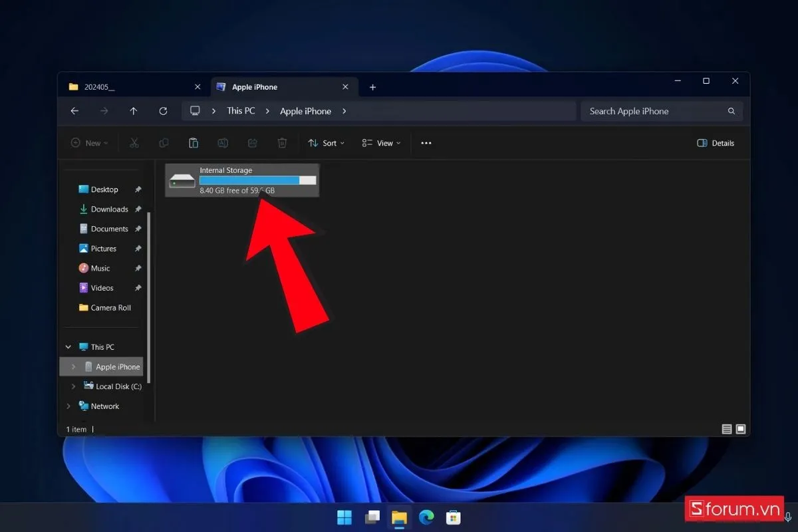Click the Up directory arrow

(x=134, y=111)
